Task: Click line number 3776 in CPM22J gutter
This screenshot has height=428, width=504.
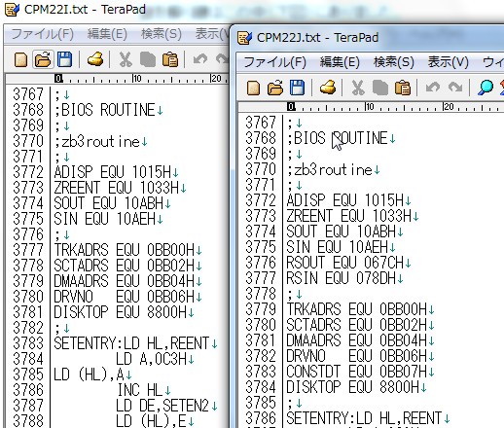Action: tap(261, 263)
